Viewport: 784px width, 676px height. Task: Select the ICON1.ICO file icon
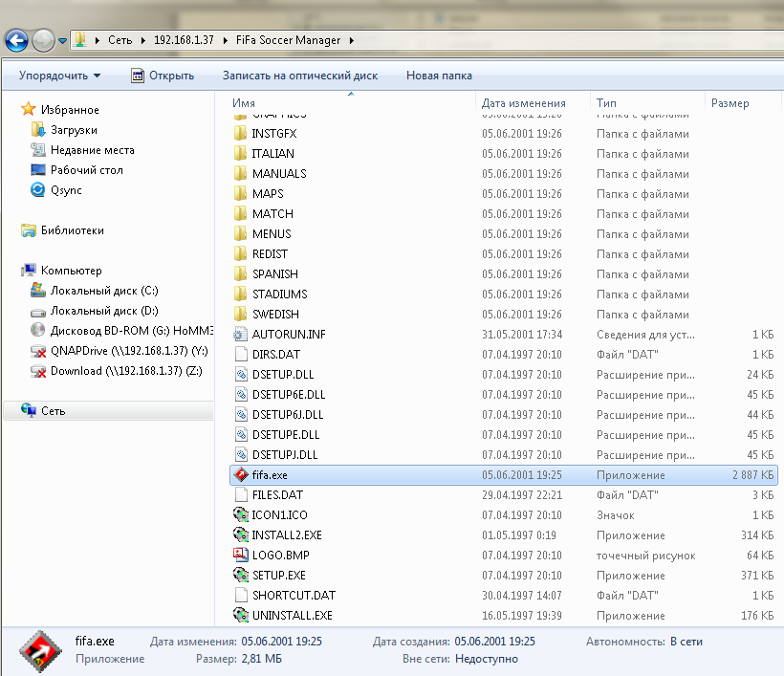pos(241,515)
